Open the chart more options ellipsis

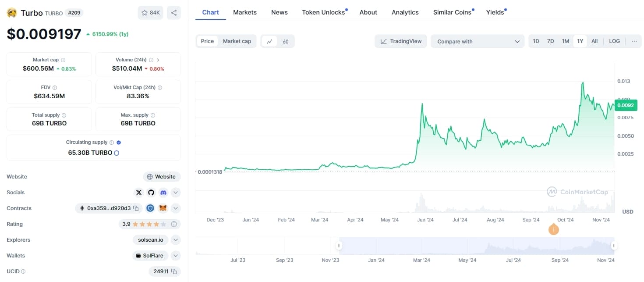click(x=634, y=41)
